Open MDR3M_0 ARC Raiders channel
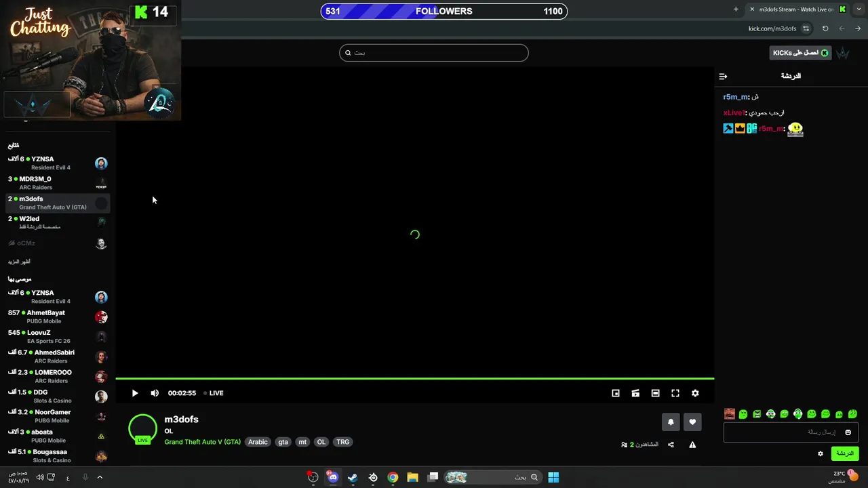 coord(58,183)
